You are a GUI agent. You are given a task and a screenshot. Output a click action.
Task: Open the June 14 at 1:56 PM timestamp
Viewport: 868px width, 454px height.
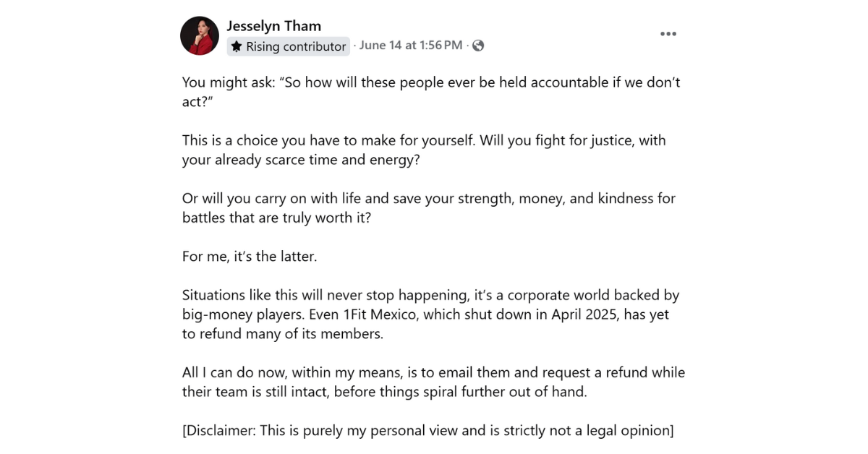(411, 46)
